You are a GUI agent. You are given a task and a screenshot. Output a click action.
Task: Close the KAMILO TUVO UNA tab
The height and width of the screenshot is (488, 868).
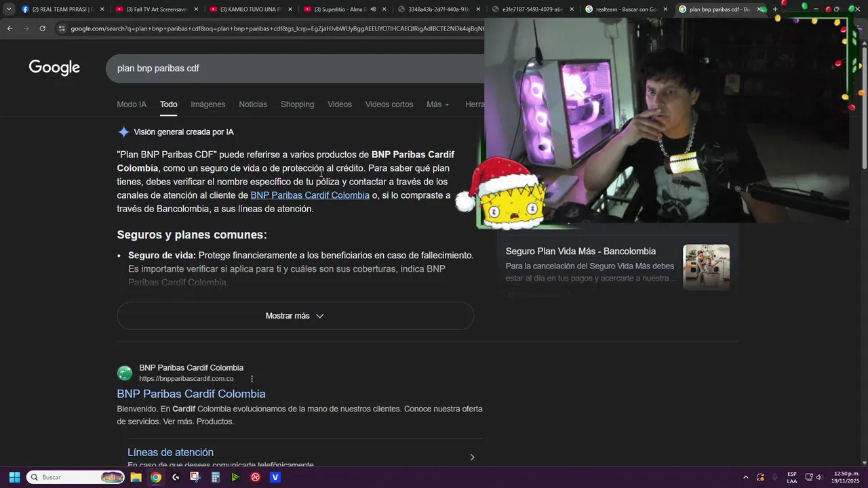[x=290, y=9]
